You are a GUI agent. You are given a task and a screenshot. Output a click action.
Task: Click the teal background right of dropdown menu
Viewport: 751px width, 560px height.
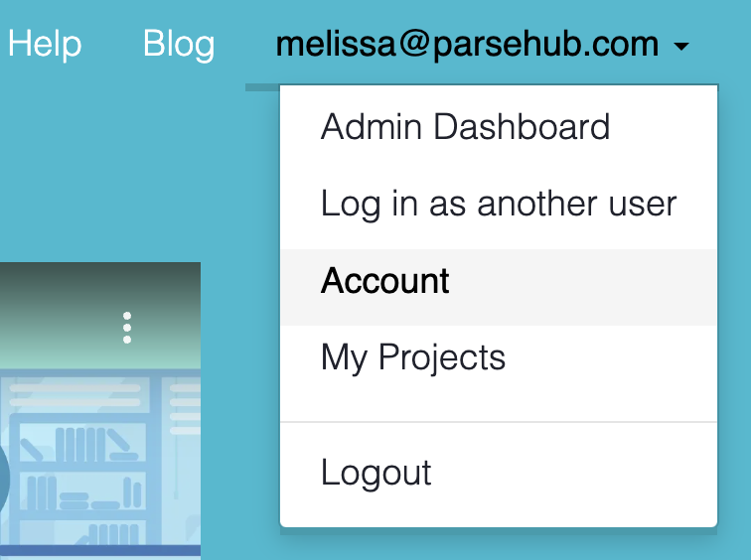click(x=734, y=298)
